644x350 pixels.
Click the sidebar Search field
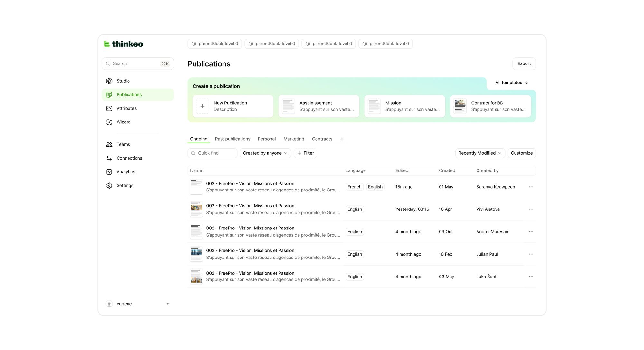click(138, 64)
